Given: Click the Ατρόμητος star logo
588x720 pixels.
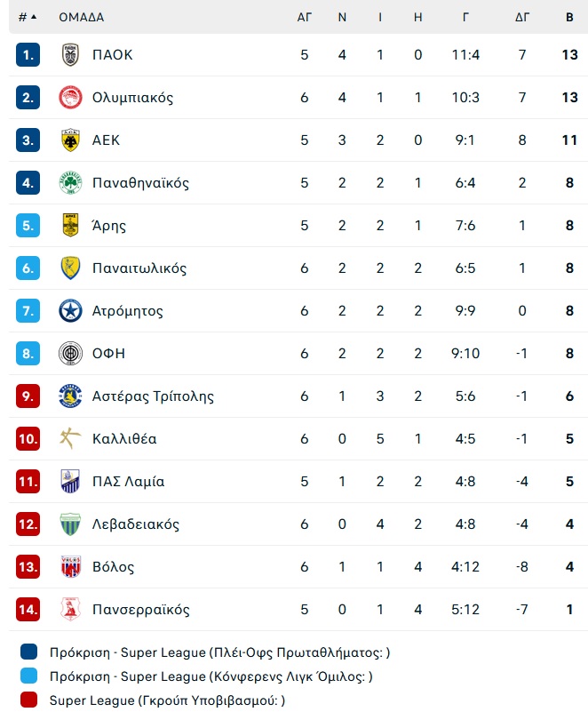Looking at the screenshot, I should [x=70, y=311].
